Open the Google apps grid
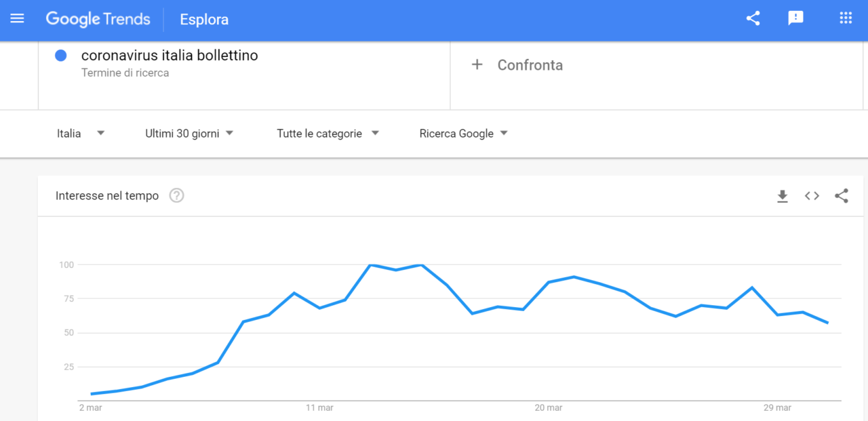This screenshot has height=421, width=868. (846, 18)
